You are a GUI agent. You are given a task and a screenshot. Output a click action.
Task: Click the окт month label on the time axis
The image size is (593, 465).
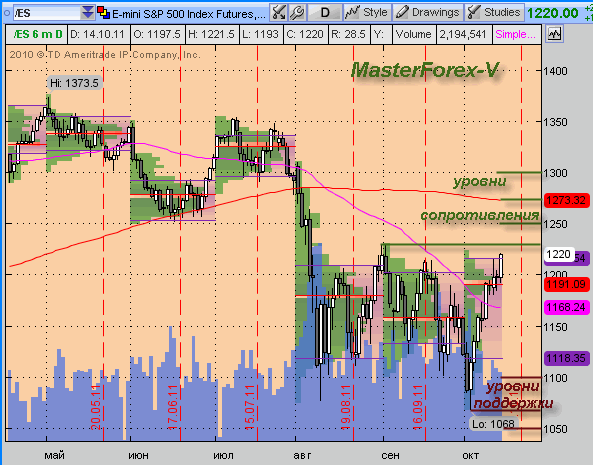pyautogui.click(x=471, y=455)
